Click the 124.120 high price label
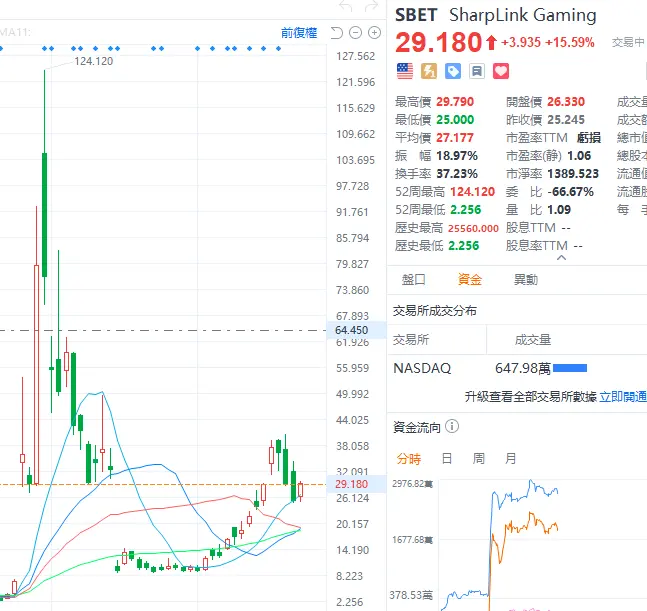 [94, 61]
